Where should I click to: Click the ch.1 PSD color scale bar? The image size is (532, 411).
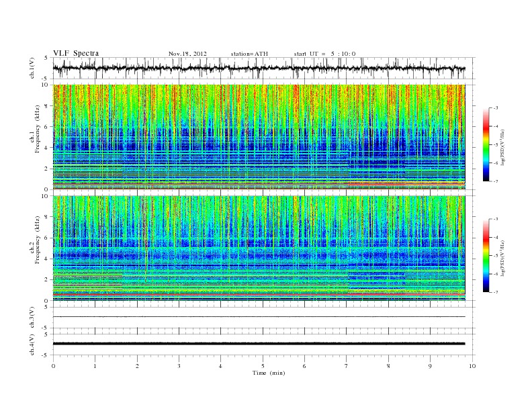click(x=486, y=144)
